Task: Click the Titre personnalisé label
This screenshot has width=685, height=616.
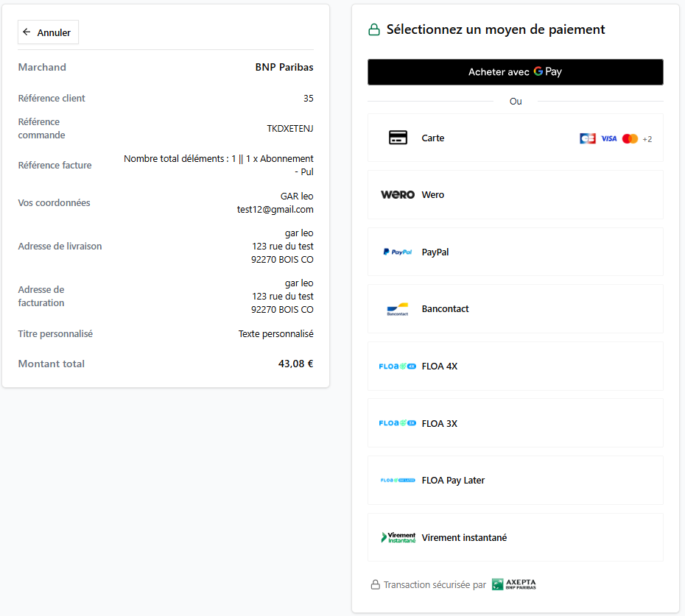Action: [55, 334]
